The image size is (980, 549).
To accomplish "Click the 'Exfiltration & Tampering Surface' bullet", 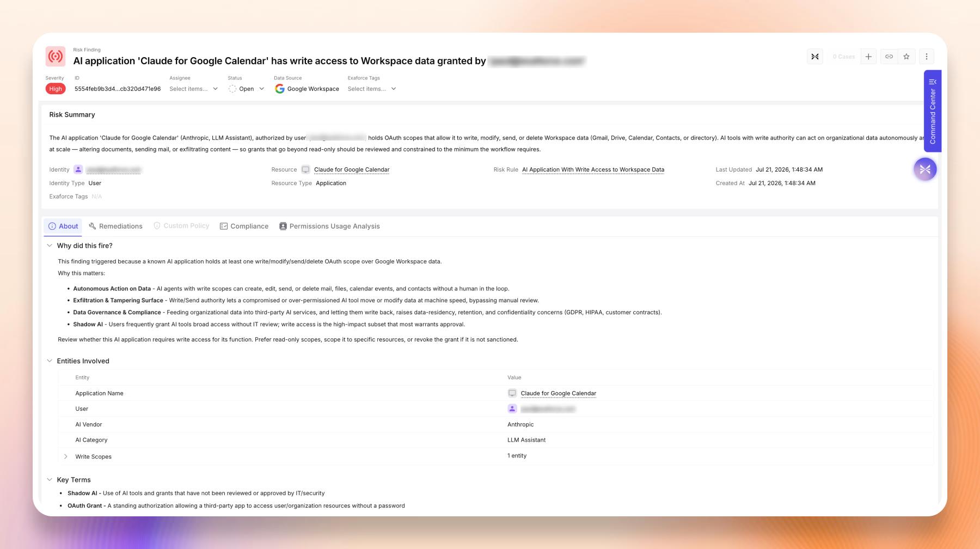I will pyautogui.click(x=306, y=301).
